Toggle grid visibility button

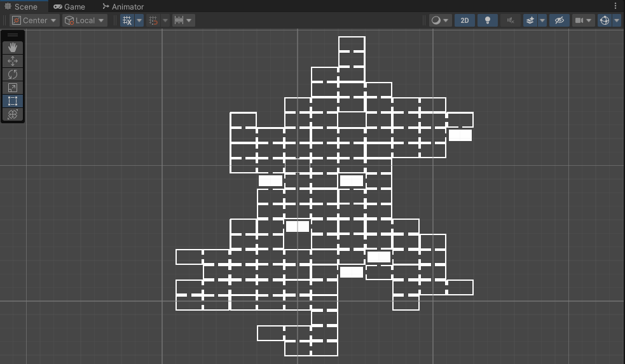pyautogui.click(x=127, y=20)
